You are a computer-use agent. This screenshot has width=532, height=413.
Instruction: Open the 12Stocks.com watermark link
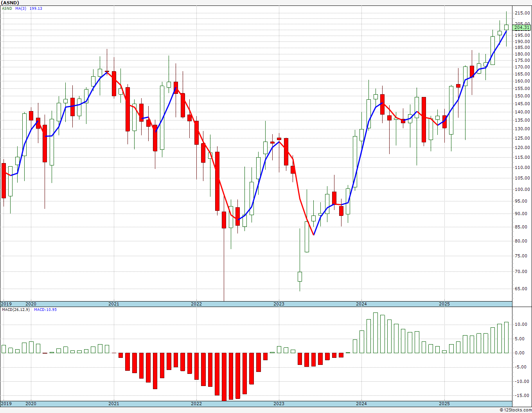pyautogui.click(x=516, y=410)
